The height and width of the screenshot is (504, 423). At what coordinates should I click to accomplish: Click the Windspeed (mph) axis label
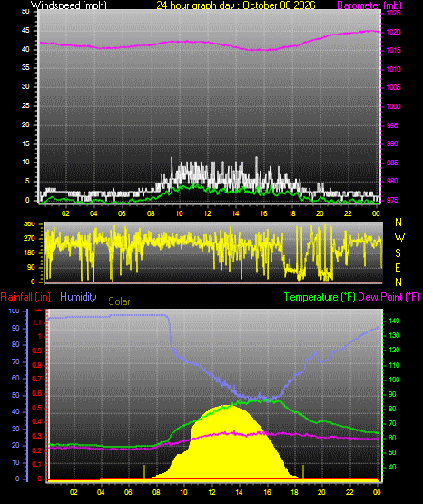tap(68, 5)
